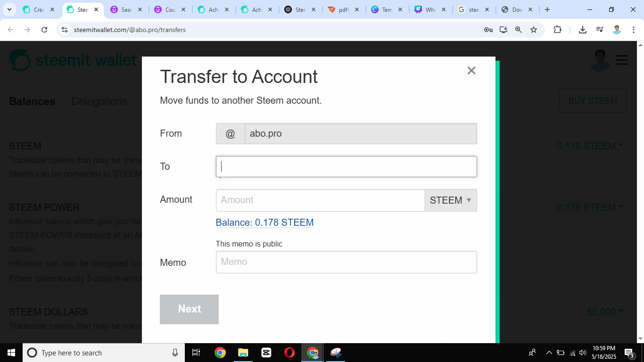Open Chrome downloads
The height and width of the screenshot is (362, 644).
(x=583, y=30)
